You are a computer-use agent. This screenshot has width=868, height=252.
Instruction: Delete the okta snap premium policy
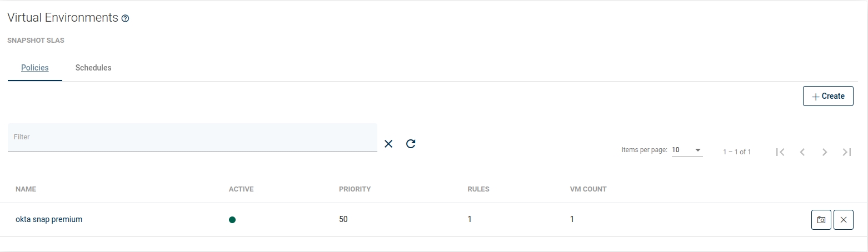844,220
